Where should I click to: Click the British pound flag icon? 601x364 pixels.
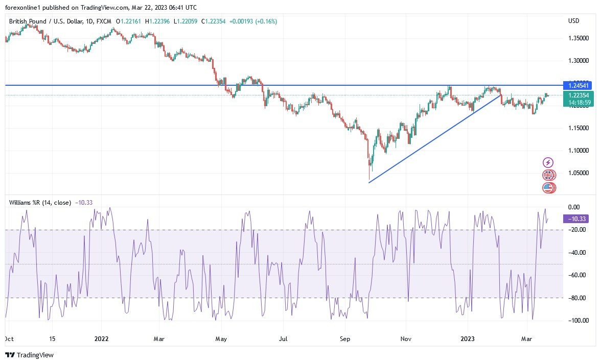coord(548,175)
